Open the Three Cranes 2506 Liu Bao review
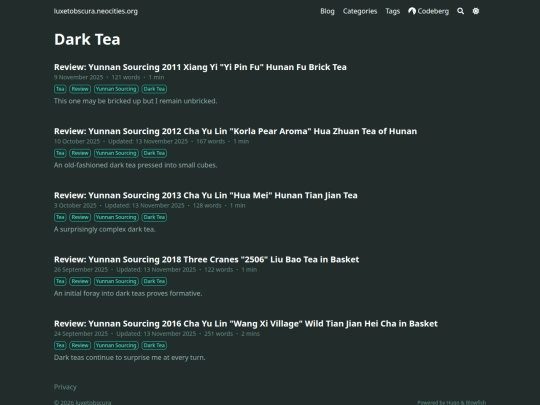 click(206, 259)
